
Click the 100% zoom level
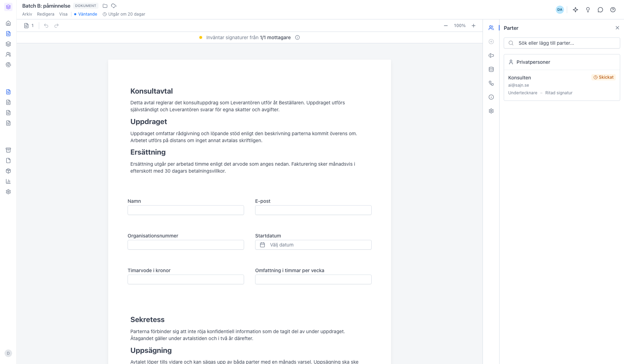pos(460,26)
